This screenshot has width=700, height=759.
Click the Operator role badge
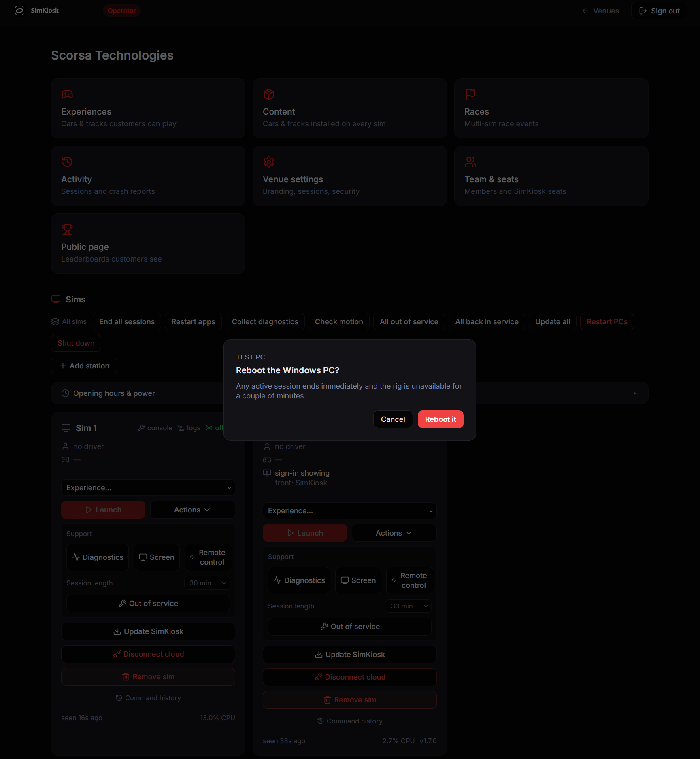tap(122, 11)
